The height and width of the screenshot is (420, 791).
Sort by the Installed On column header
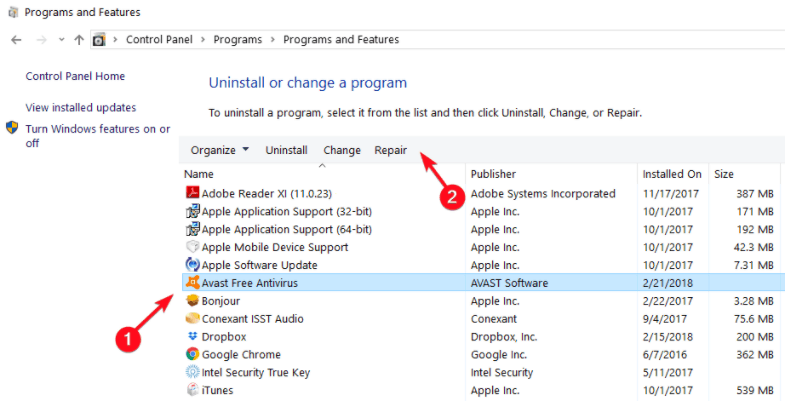point(673,174)
